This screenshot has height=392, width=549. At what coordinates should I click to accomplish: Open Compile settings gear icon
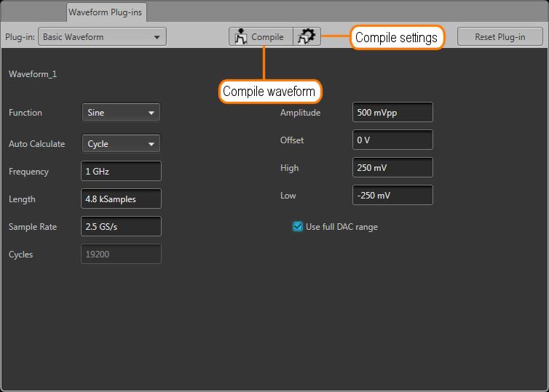[x=307, y=37]
